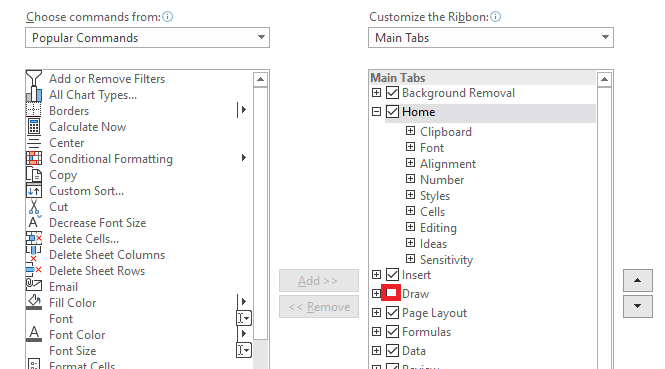Open Conditional Formatting submenu arrow
Viewport: 665px width, 369px height.
(x=243, y=158)
